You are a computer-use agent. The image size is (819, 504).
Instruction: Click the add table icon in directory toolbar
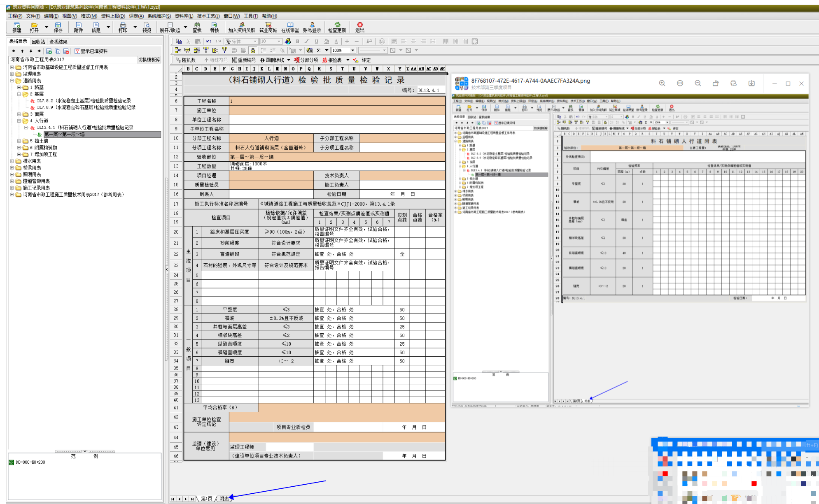tap(49, 51)
